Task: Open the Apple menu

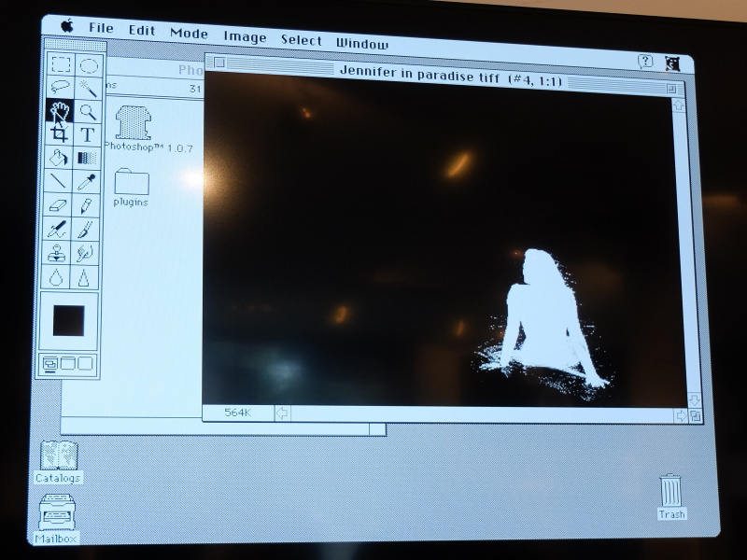Action: 67,26
